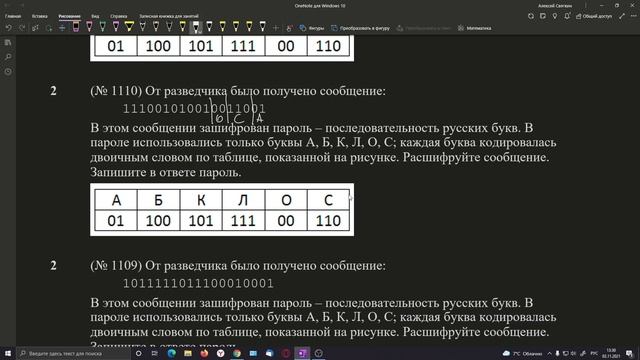Open notifications bell icon
The height and width of the screenshot is (360, 640).
pos(567,16)
